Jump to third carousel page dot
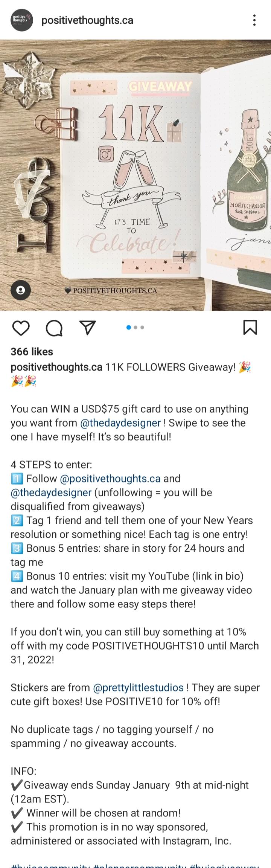This screenshot has width=271, height=868. (142, 327)
